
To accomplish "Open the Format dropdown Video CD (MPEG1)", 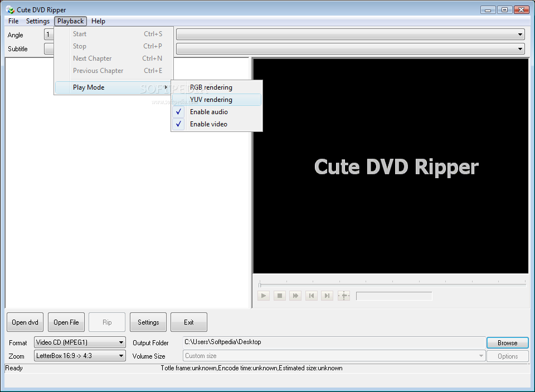I will [80, 342].
